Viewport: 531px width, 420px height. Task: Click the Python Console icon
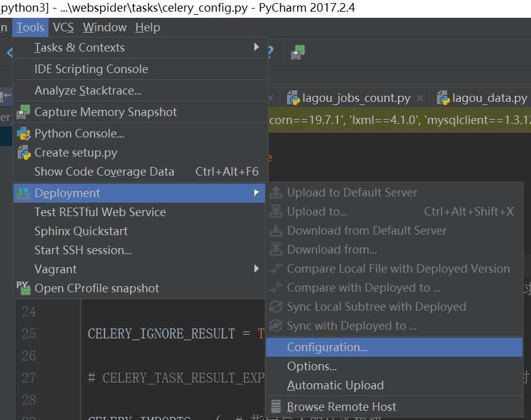pyautogui.click(x=23, y=134)
